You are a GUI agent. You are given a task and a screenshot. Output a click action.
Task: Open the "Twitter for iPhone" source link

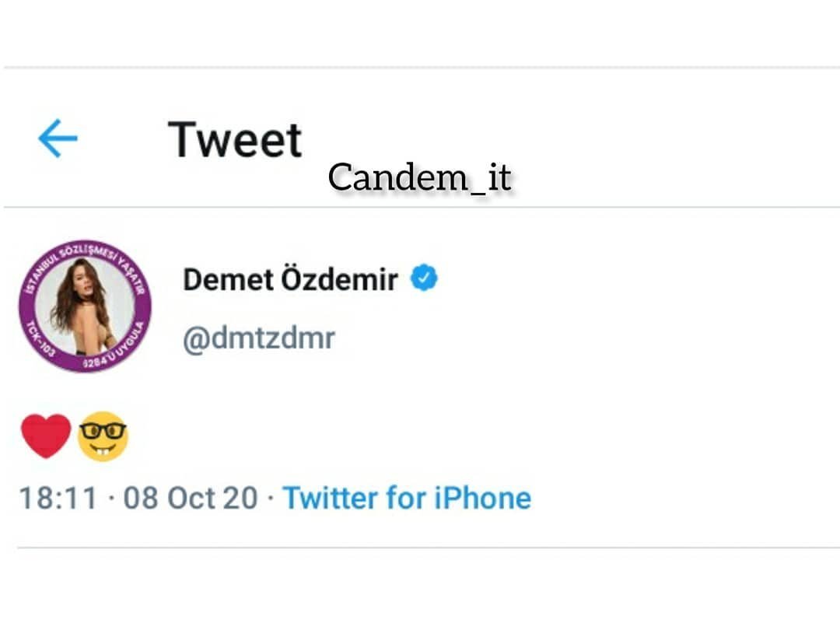click(x=406, y=498)
